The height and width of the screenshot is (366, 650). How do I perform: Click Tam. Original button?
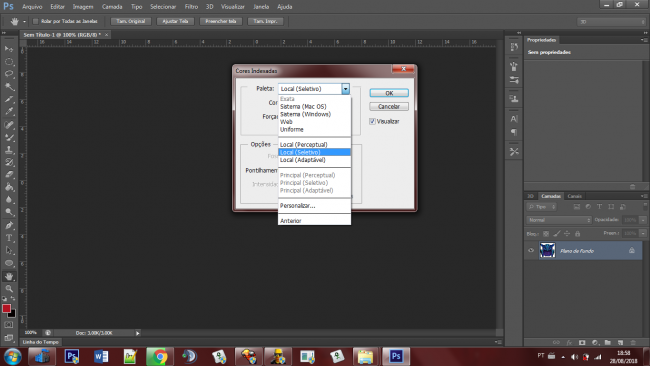tap(131, 21)
